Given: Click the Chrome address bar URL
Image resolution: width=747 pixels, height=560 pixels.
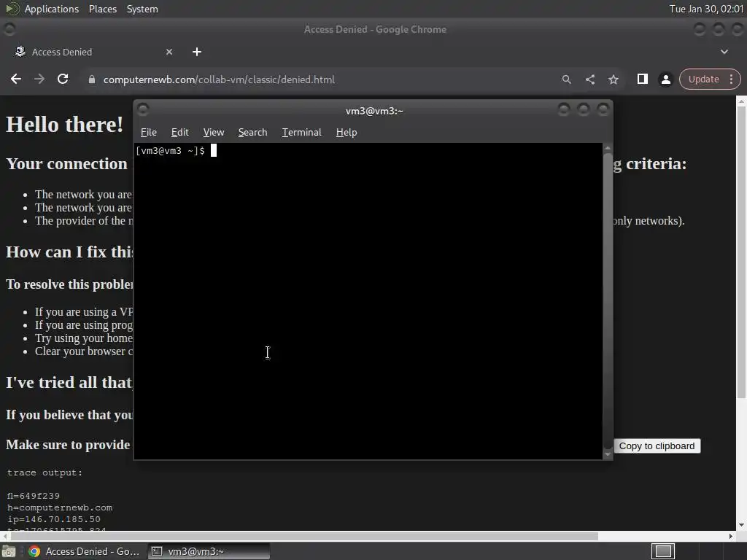Looking at the screenshot, I should [219, 79].
